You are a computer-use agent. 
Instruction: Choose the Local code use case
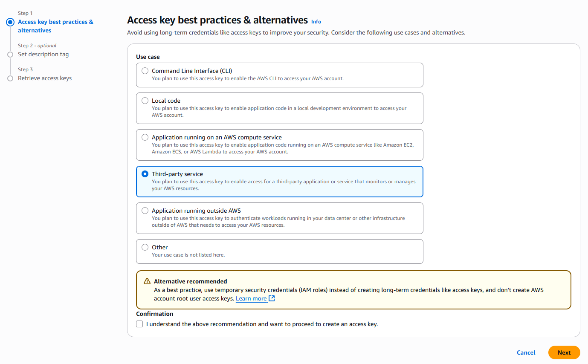[145, 101]
